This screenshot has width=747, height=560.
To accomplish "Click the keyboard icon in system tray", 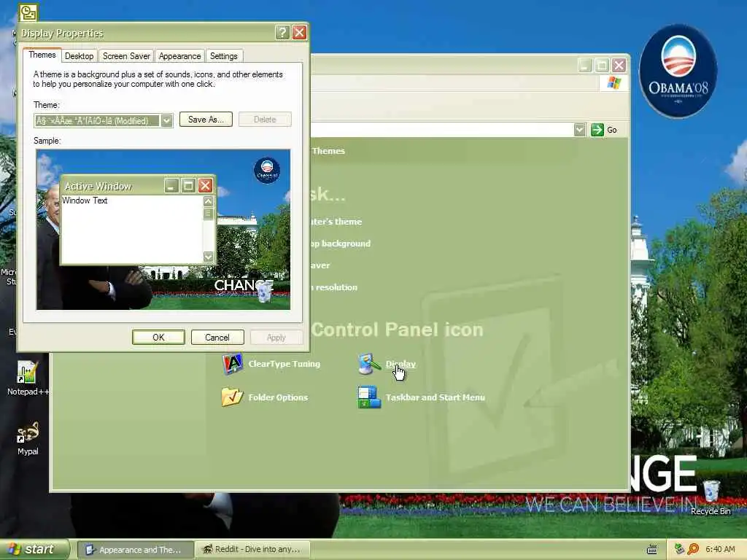I will pos(652,550).
